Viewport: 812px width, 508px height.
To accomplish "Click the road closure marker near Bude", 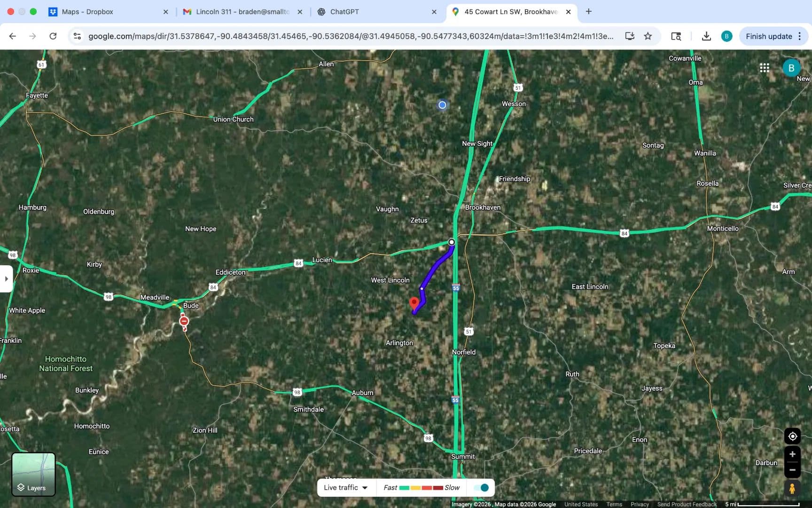I will 184,321.
